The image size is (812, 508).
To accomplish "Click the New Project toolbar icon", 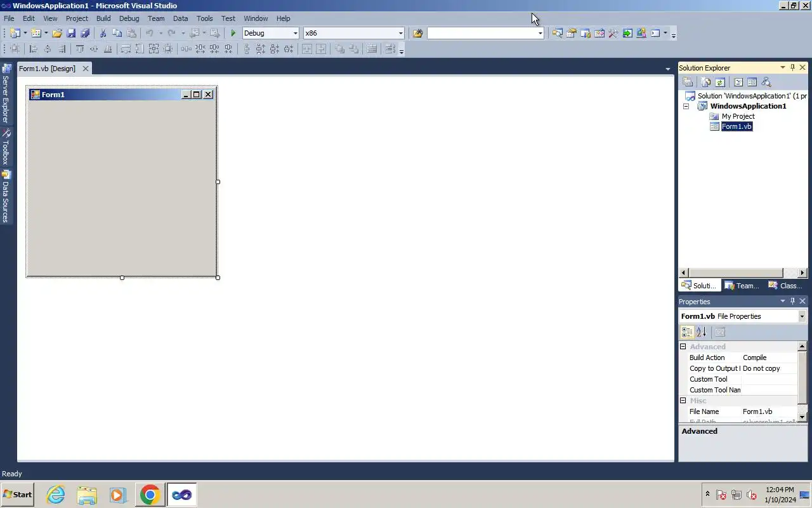I will [15, 33].
